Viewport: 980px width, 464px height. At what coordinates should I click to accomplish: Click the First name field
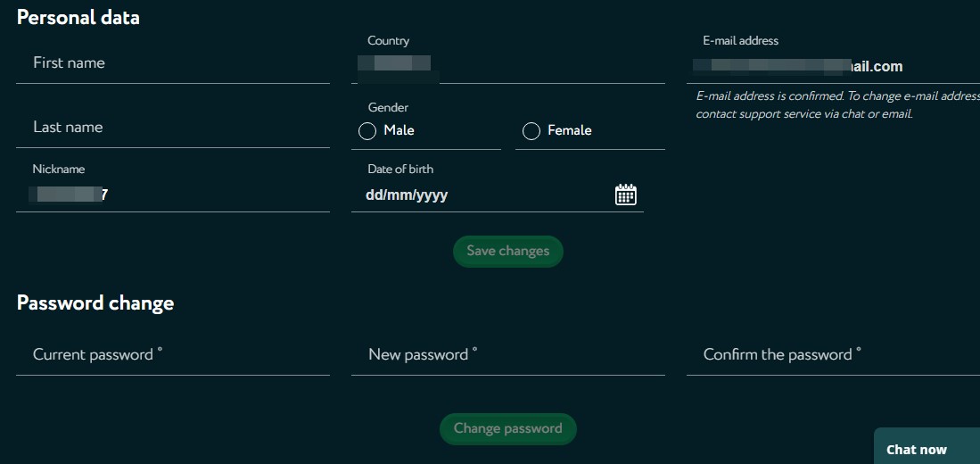tap(172, 63)
